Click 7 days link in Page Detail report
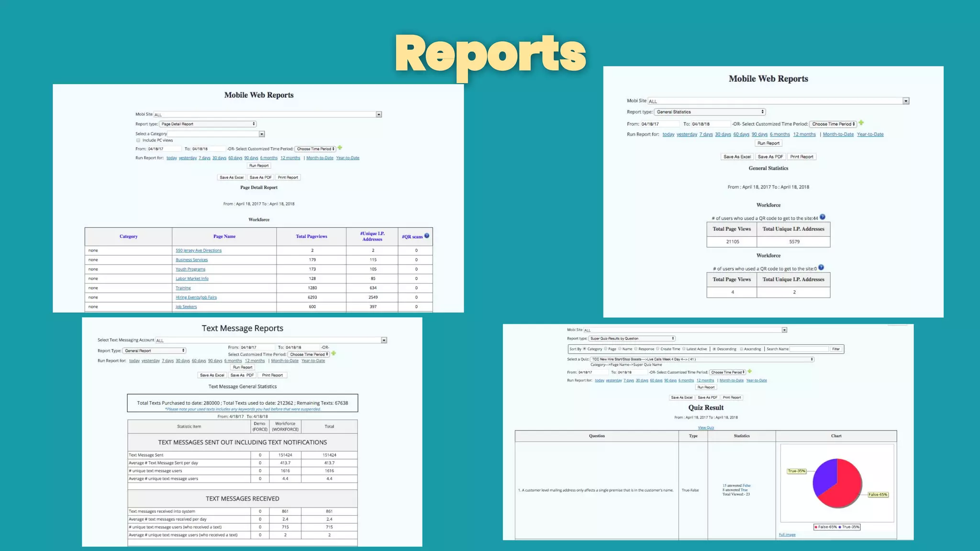980x551 pixels. pyautogui.click(x=204, y=158)
